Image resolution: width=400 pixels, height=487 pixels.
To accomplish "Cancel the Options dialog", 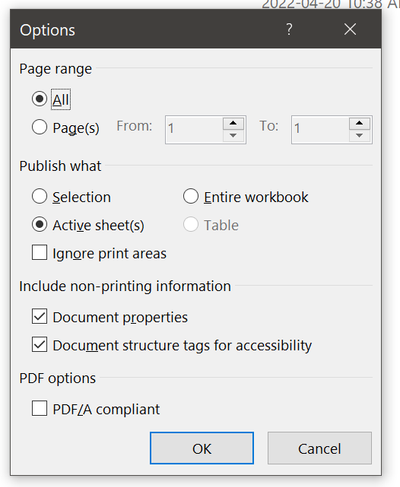I will (x=319, y=448).
